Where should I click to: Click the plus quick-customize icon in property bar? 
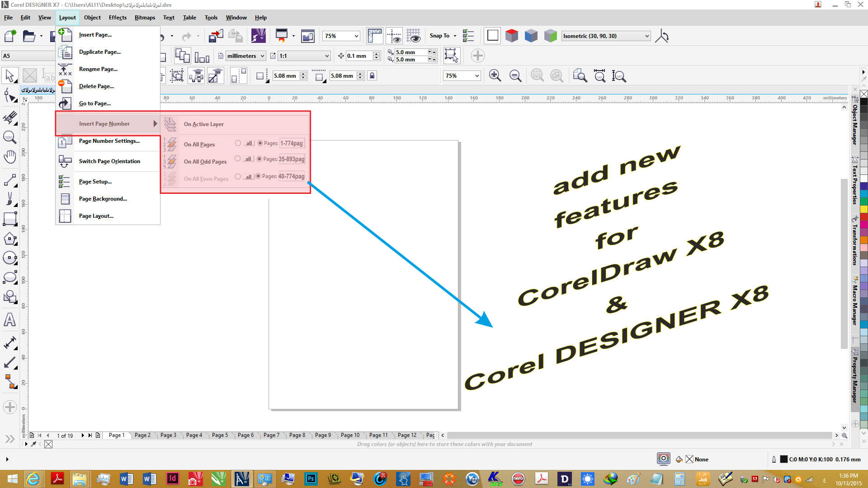(x=478, y=56)
